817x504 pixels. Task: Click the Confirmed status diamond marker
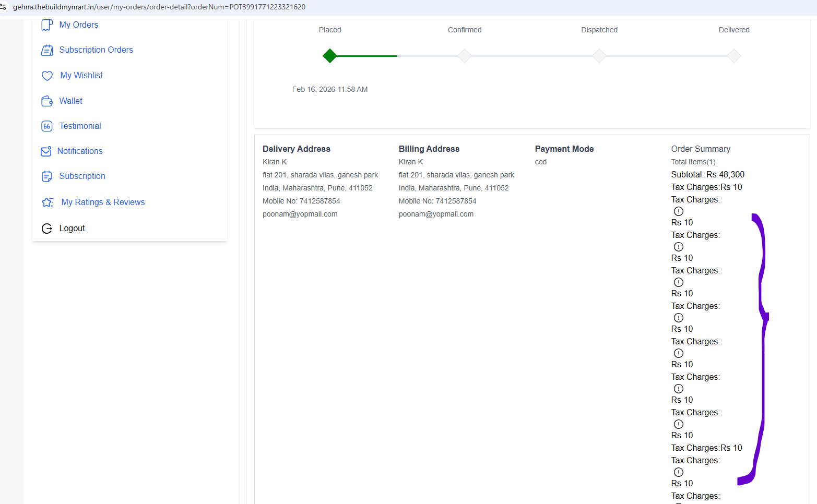click(465, 56)
